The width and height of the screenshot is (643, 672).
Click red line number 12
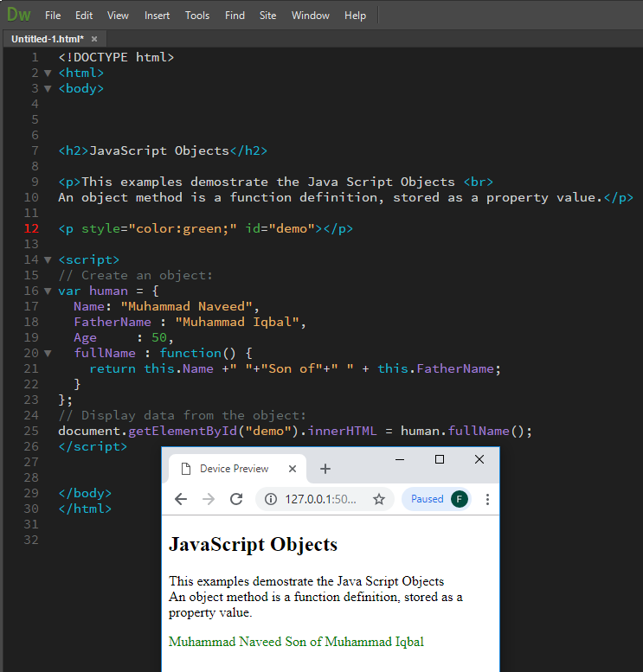coord(31,228)
